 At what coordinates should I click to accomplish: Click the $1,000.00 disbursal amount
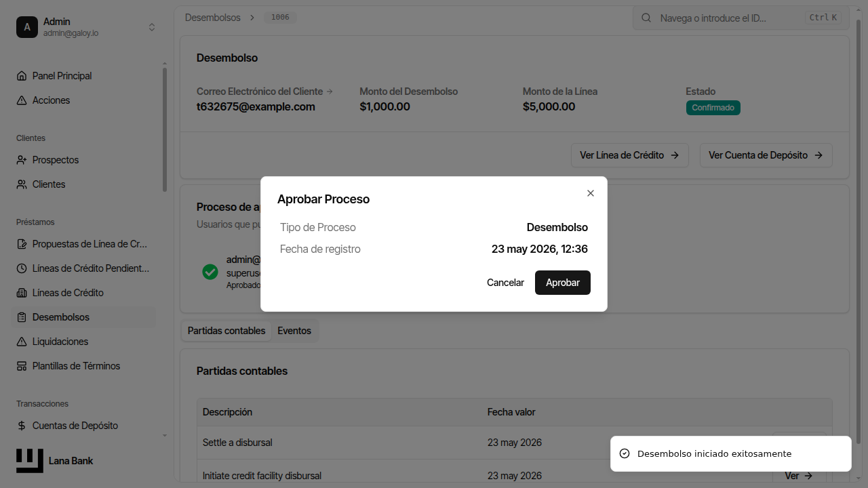(384, 106)
